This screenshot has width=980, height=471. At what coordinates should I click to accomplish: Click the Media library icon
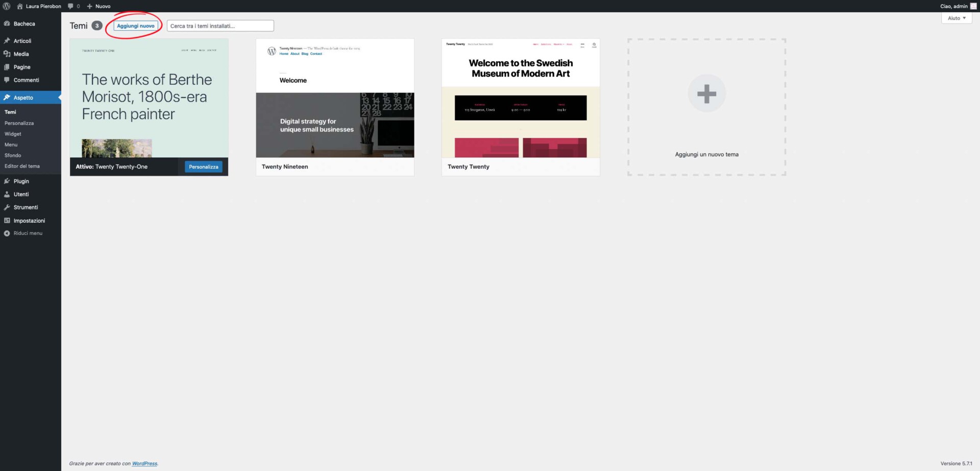(7, 54)
